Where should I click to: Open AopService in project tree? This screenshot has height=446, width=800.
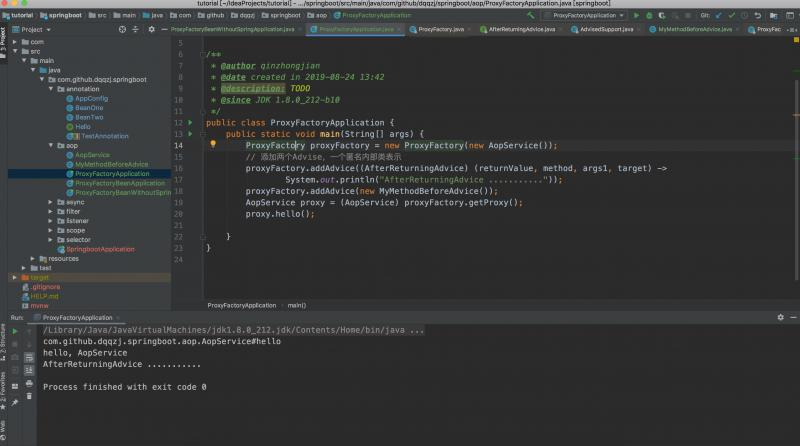(x=92, y=155)
